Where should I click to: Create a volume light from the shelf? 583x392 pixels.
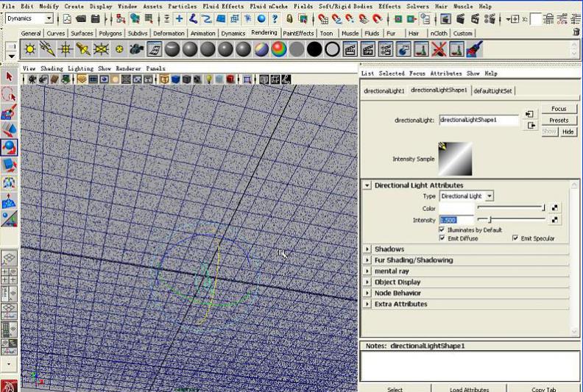tap(119, 49)
